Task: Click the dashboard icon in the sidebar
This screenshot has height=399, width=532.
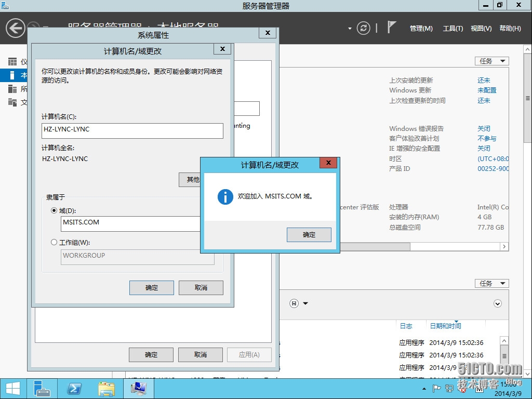Action: [12, 62]
